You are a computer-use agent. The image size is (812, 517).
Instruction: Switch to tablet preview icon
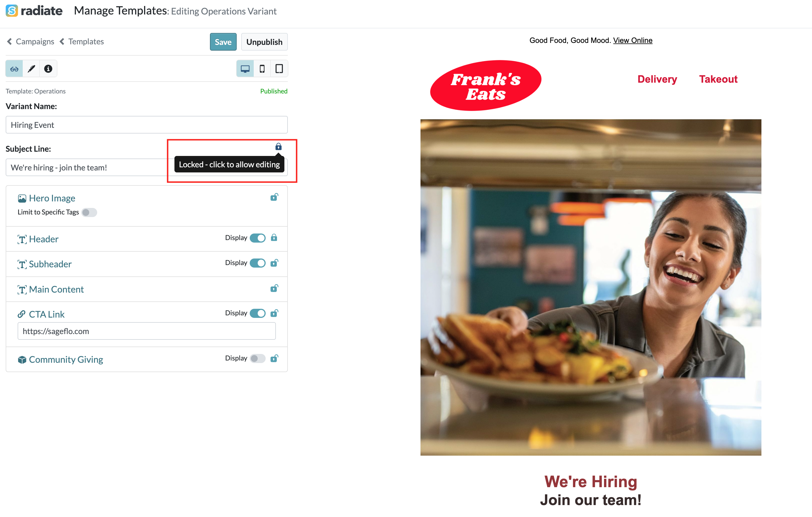click(x=279, y=69)
